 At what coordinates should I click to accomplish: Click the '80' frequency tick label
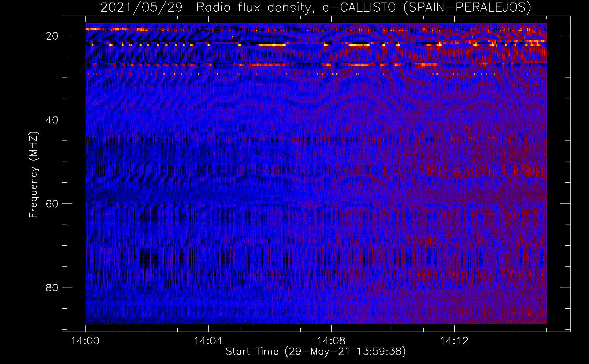click(x=52, y=288)
